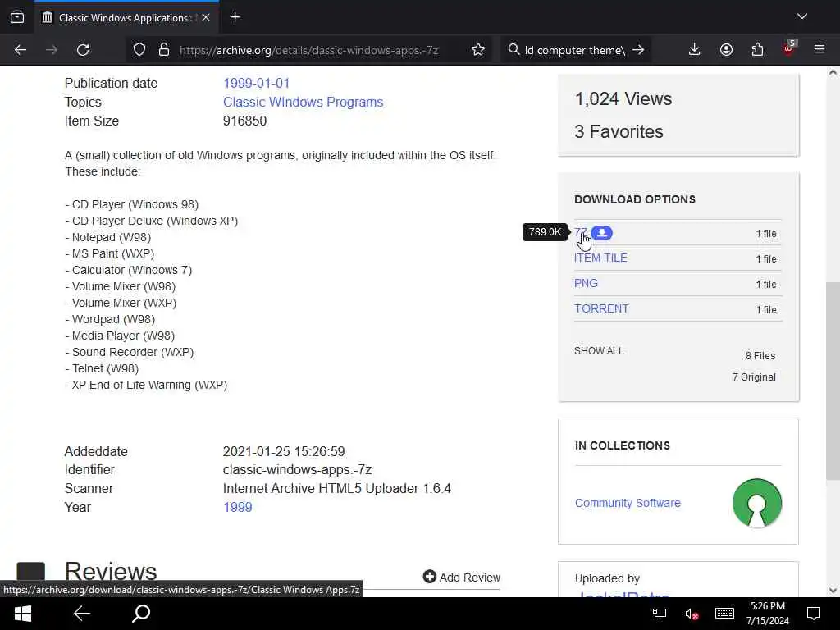The height and width of the screenshot is (630, 840).
Task: Close the Classic Windows Applications tab
Action: click(x=206, y=17)
